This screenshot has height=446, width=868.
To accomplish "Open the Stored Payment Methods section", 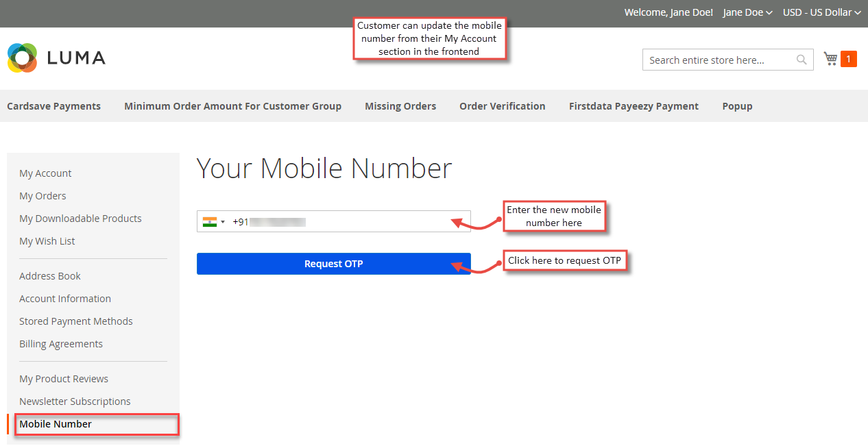I will [x=75, y=321].
